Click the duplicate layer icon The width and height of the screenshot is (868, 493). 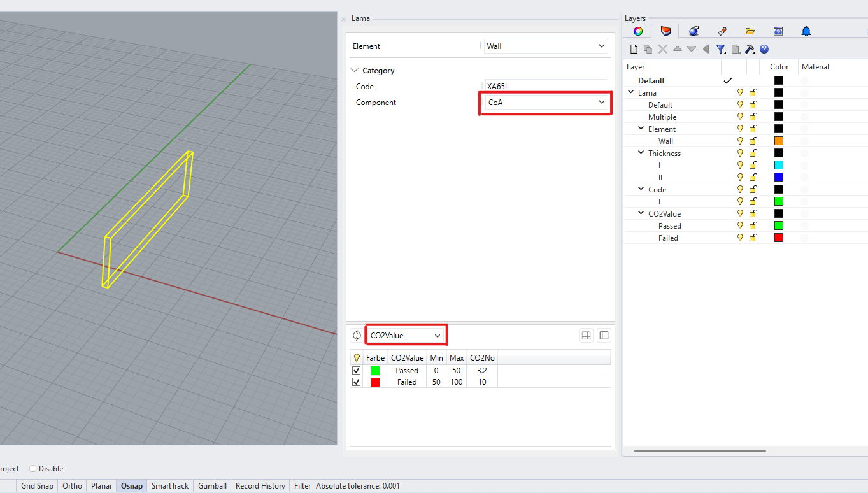tap(648, 49)
